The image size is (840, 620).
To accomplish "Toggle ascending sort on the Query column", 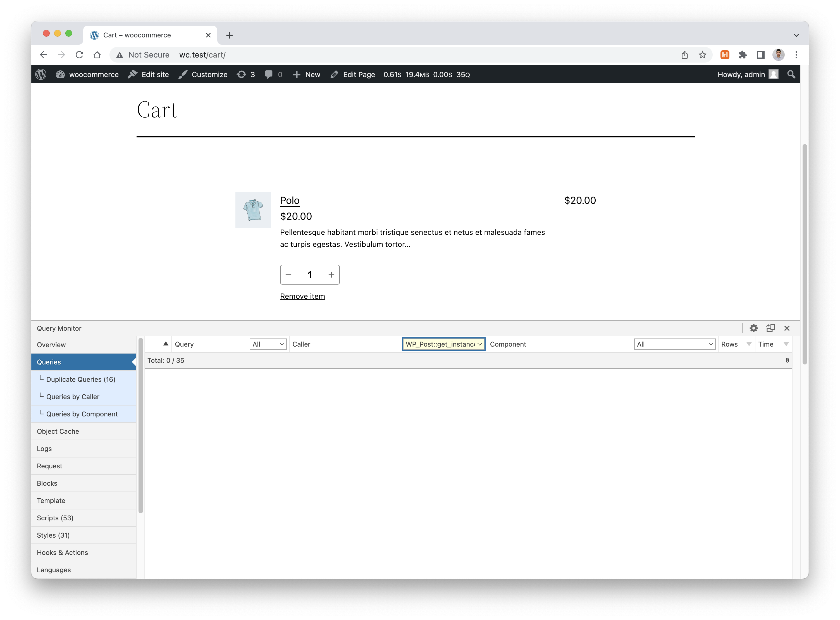I will 165,344.
